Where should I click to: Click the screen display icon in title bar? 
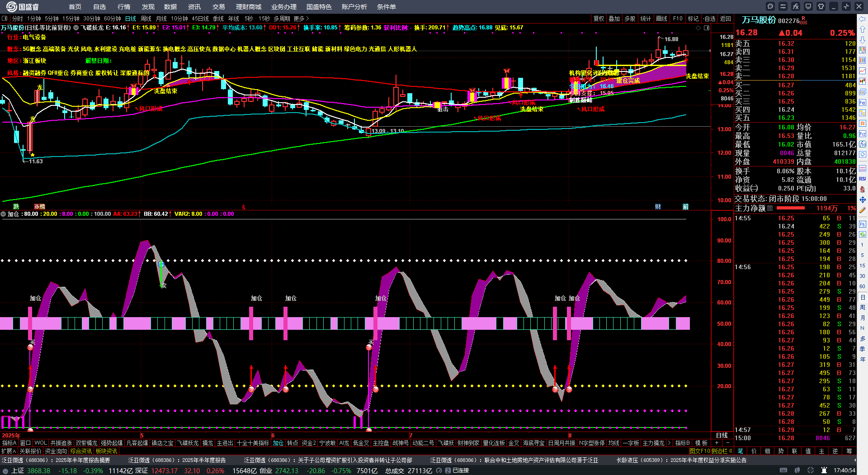pyautogui.click(x=808, y=6)
